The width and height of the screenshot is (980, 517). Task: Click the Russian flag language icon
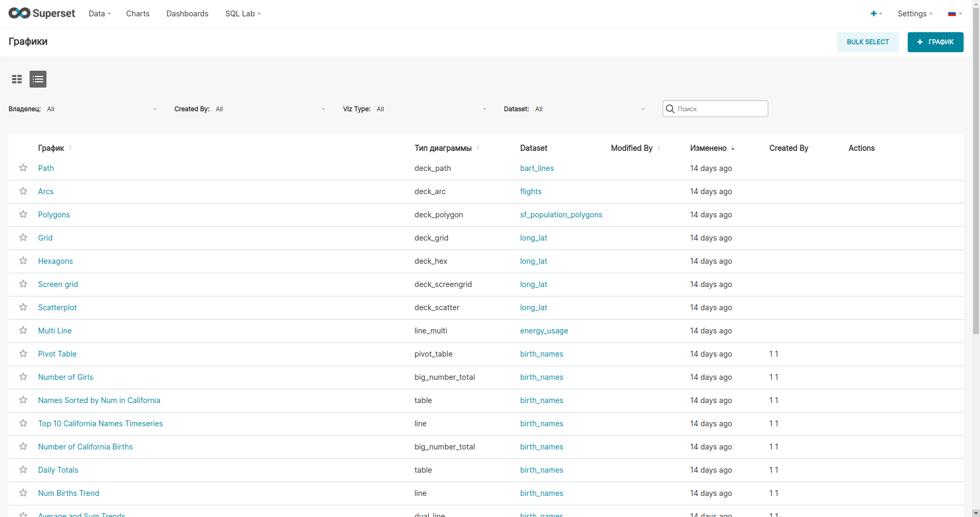[x=953, y=13]
